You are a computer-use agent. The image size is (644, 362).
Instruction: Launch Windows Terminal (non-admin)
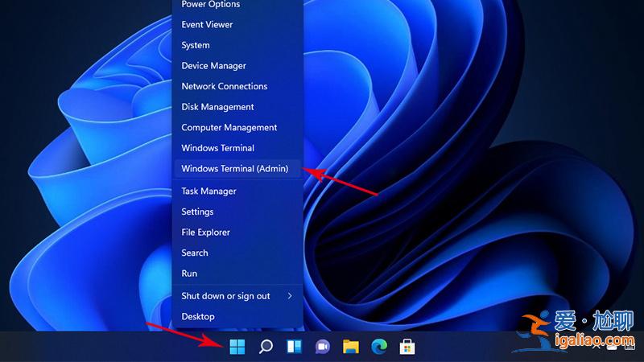(x=237, y=148)
